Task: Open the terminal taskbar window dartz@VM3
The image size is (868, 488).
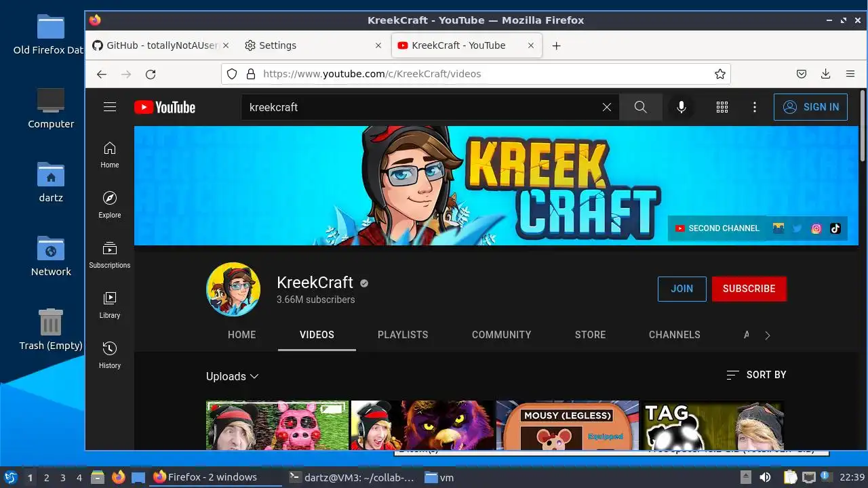Action: pyautogui.click(x=351, y=477)
